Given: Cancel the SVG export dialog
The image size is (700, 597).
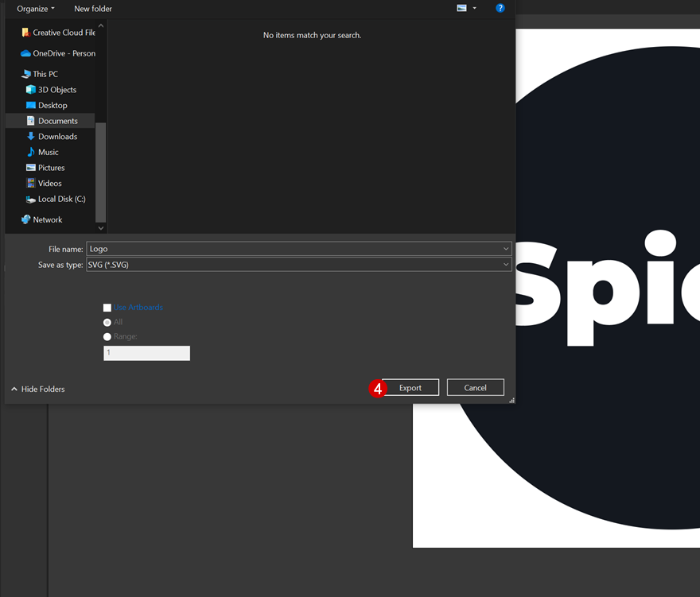Looking at the screenshot, I should click(x=475, y=387).
